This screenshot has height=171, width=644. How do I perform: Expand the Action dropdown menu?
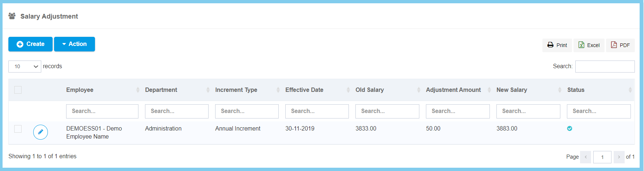(75, 44)
